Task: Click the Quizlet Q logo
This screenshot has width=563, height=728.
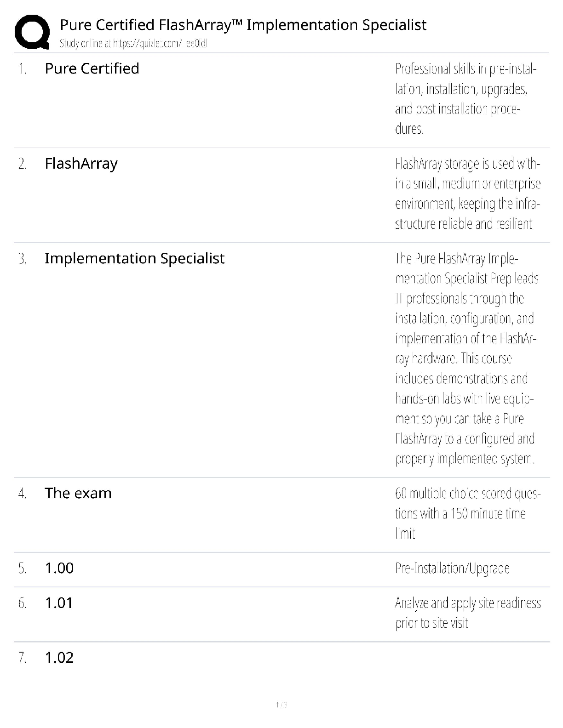Action: coord(32,32)
